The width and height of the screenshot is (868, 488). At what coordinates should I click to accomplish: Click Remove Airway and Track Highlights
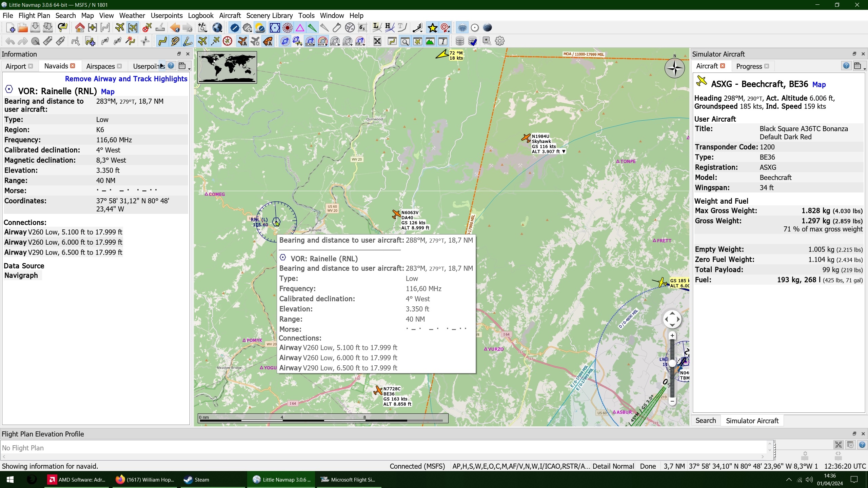pyautogui.click(x=126, y=79)
